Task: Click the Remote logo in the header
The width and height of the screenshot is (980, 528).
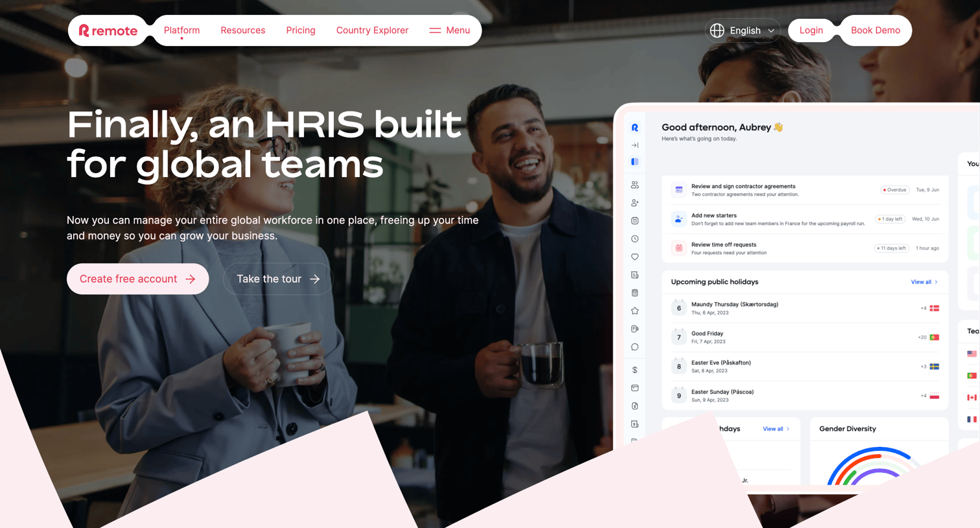Action: [x=108, y=30]
